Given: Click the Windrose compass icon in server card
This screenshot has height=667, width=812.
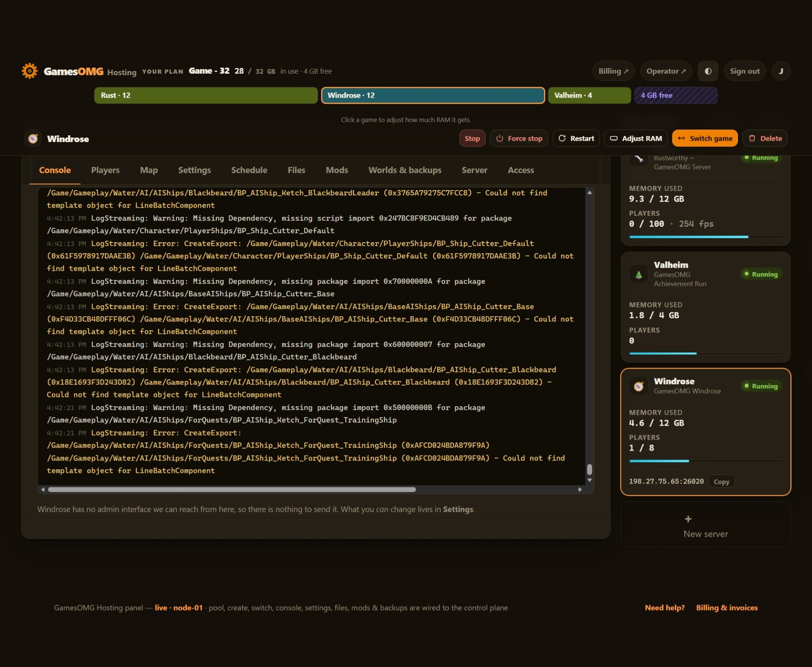Looking at the screenshot, I should coord(639,386).
